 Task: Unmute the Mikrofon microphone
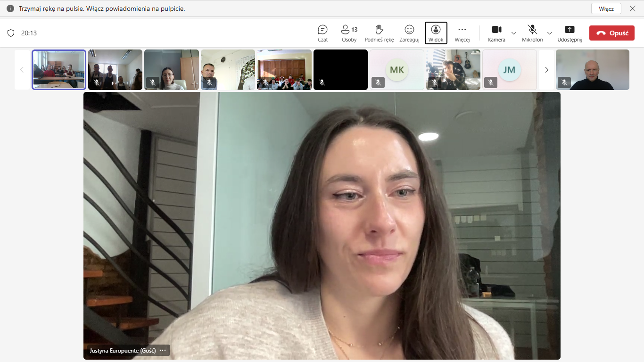532,33
